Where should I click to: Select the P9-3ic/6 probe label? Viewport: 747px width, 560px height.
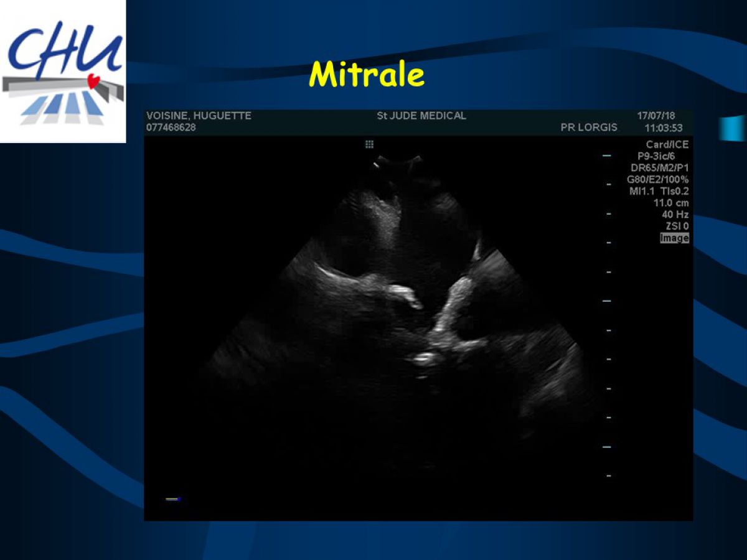(x=656, y=156)
